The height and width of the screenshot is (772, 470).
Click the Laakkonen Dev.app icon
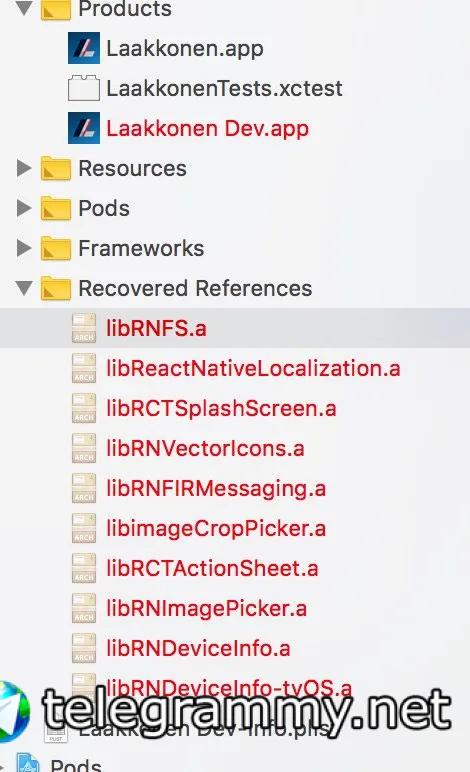(x=84, y=128)
